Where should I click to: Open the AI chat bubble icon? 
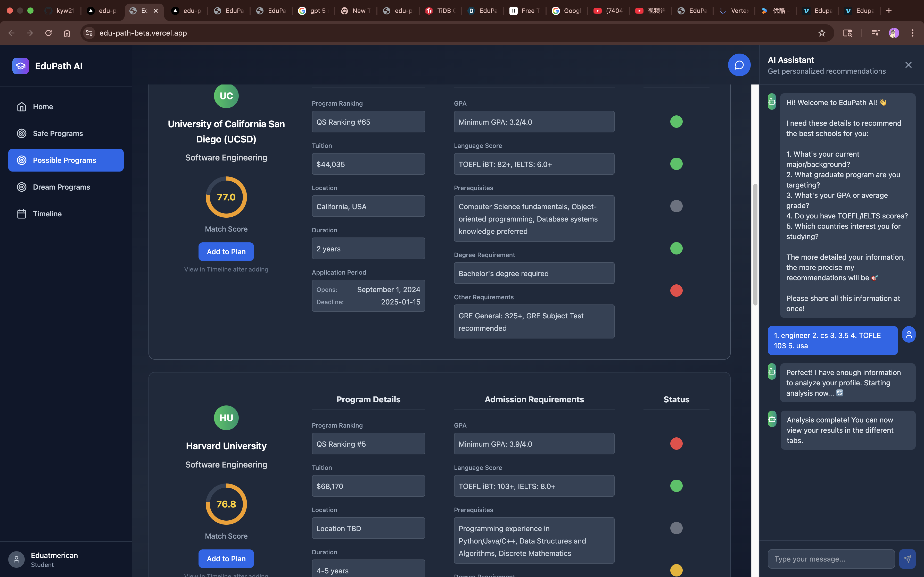pos(739,65)
